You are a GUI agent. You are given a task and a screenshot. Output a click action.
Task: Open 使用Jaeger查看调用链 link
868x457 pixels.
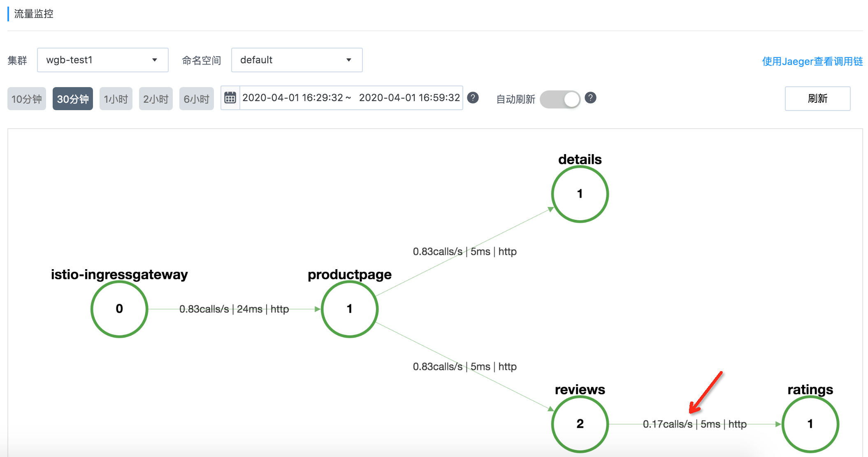point(812,61)
